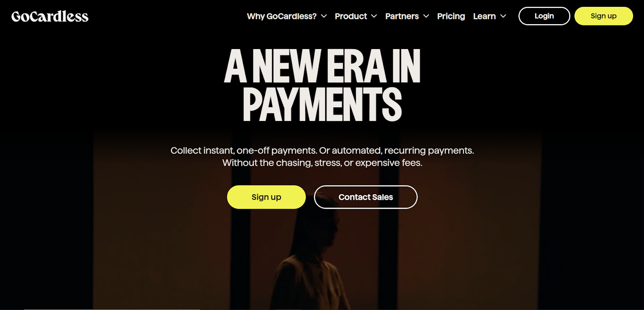Open the Partners navigation item
Viewport: 644px width, 310px height.
click(402, 16)
